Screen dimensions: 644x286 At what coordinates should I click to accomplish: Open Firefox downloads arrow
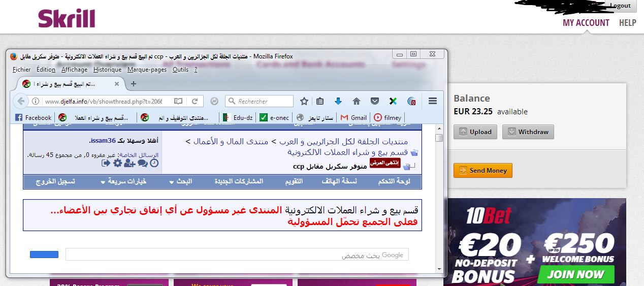point(339,101)
